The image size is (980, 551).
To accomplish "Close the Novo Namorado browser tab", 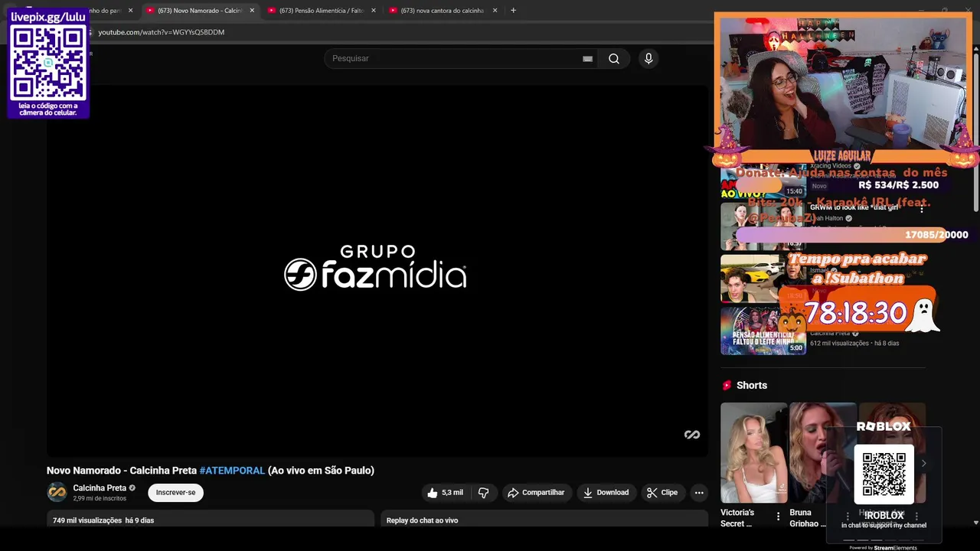I will pos(252,11).
